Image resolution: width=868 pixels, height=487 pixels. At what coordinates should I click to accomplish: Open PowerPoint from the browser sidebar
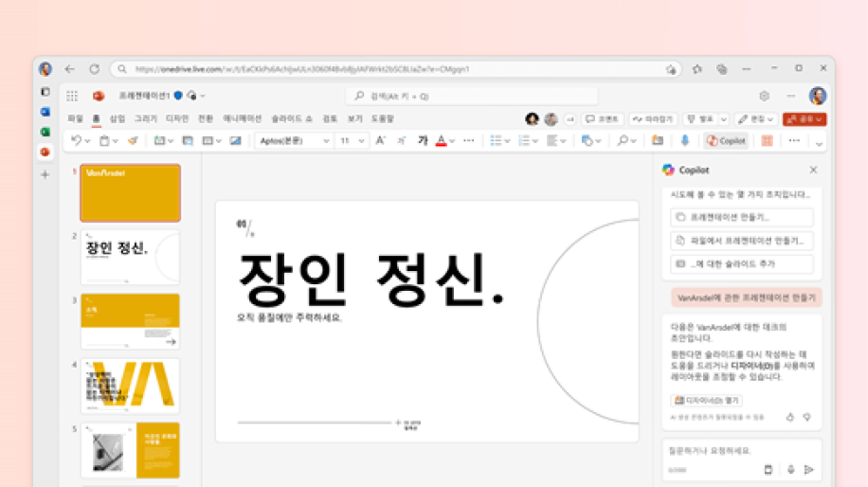[45, 152]
